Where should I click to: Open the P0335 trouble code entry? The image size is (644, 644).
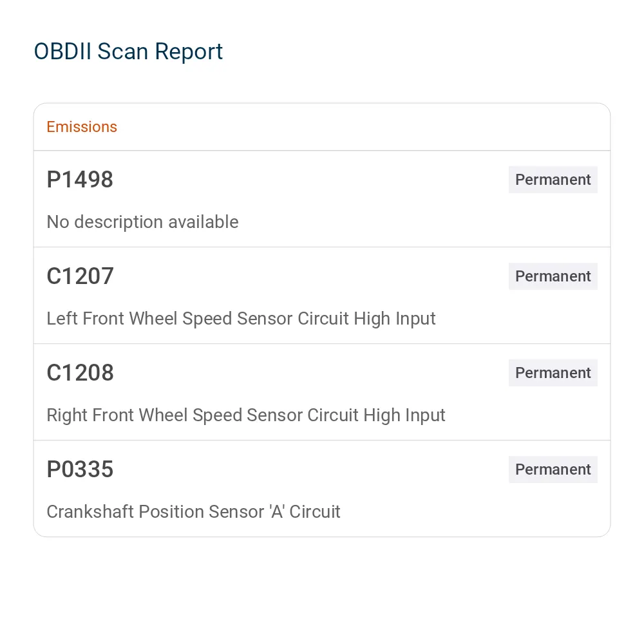pos(322,488)
